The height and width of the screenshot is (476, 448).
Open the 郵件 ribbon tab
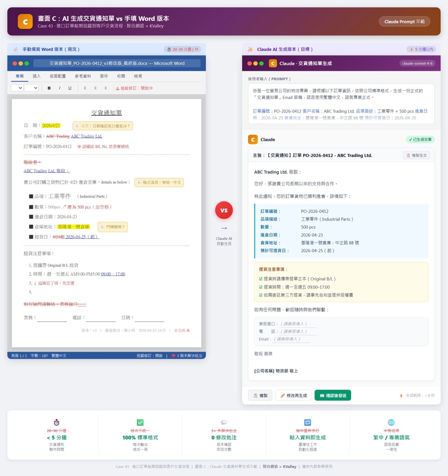point(104,76)
